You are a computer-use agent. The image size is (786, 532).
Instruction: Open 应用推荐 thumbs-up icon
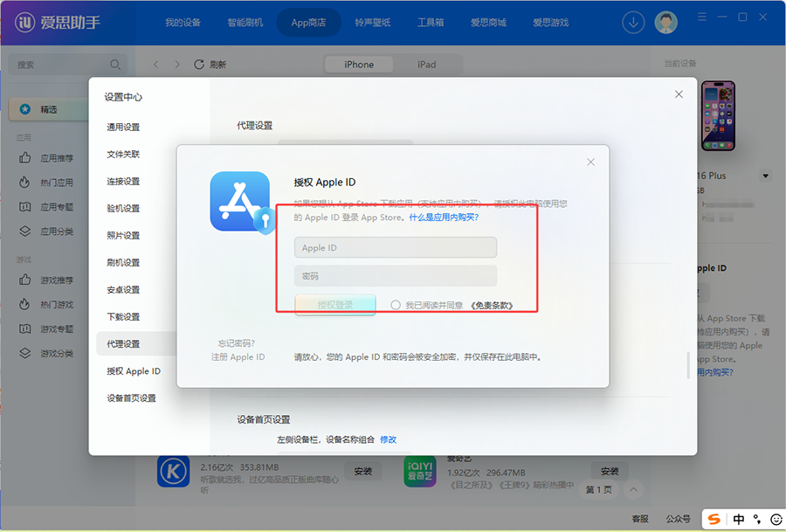pyautogui.click(x=25, y=158)
